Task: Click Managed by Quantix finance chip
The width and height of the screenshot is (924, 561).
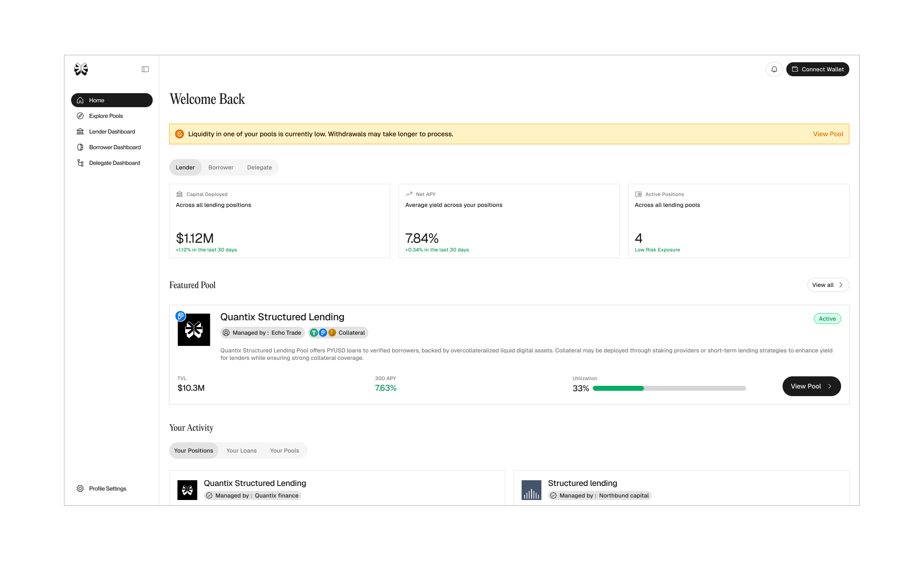Action: pos(252,495)
